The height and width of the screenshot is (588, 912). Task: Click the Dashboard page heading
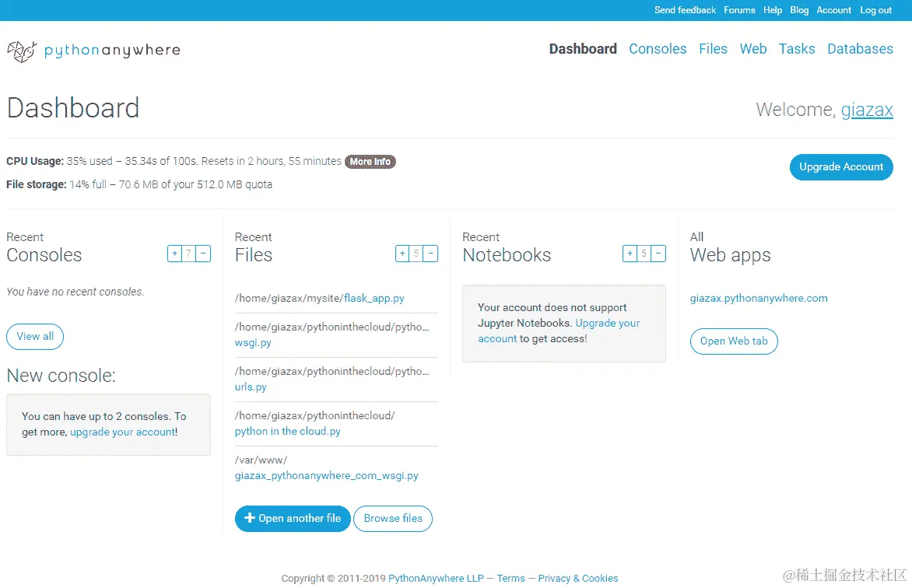[72, 108]
